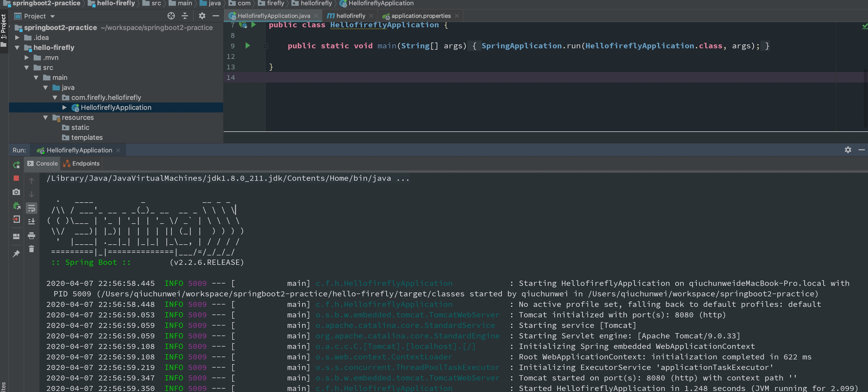Open the Project view dropdown
This screenshot has width=868, height=392.
[x=52, y=16]
